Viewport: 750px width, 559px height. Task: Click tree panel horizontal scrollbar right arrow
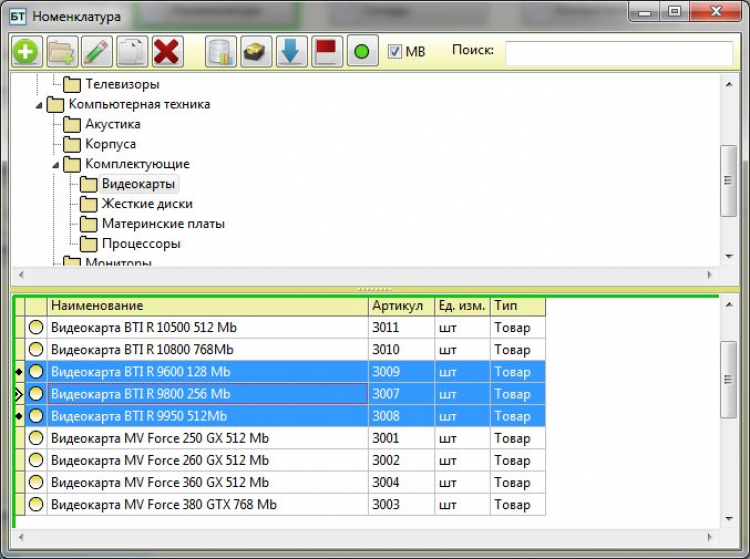tap(709, 275)
